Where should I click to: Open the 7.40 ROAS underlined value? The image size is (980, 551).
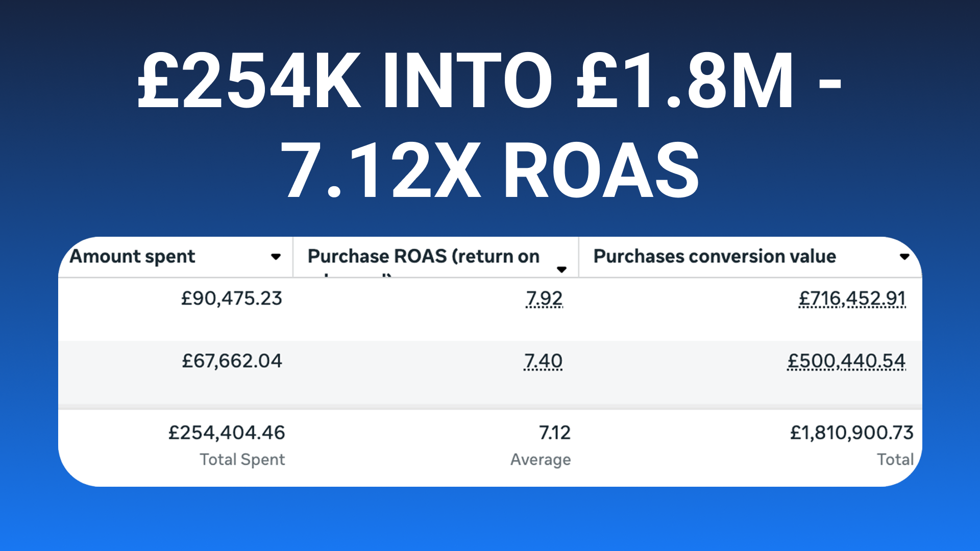pyautogui.click(x=543, y=361)
